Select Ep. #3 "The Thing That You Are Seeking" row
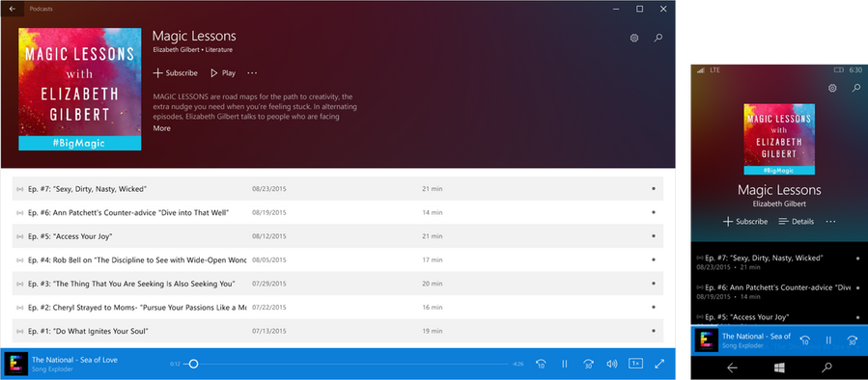This screenshot has width=868, height=380. coord(338,284)
